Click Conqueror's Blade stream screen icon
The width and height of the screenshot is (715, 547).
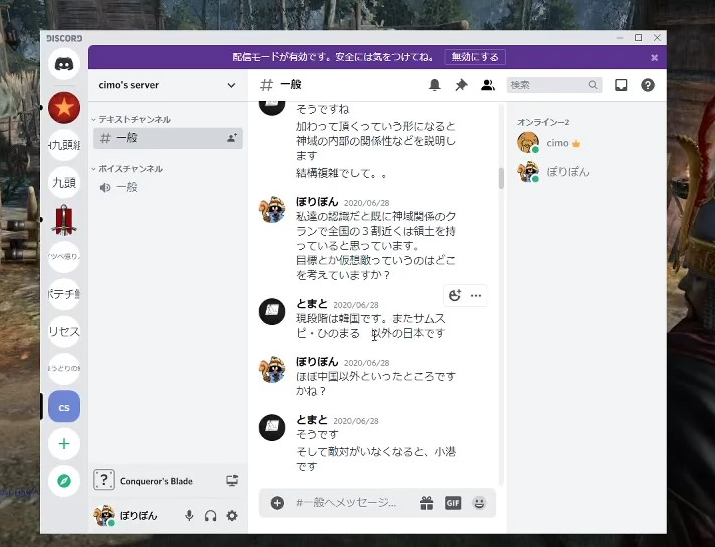[232, 480]
